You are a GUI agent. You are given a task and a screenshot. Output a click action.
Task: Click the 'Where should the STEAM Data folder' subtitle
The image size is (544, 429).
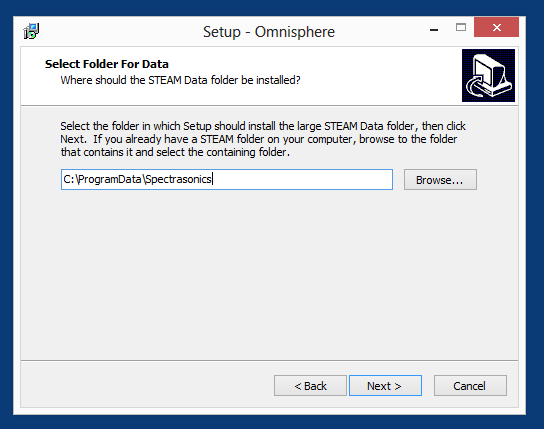(180, 80)
